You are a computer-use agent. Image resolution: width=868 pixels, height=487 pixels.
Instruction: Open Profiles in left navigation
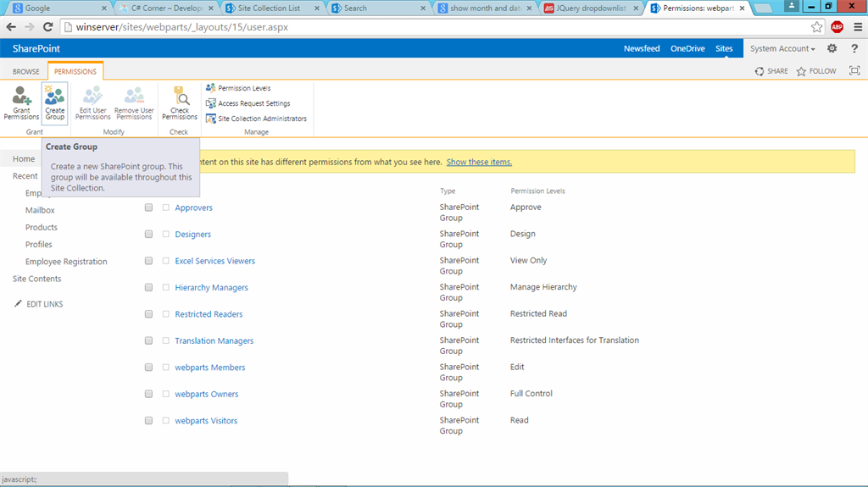tap(39, 245)
